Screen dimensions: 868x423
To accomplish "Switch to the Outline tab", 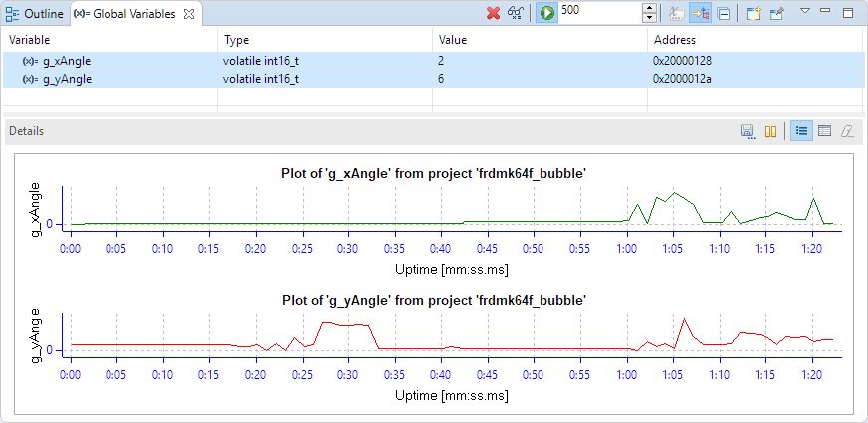I will [x=35, y=13].
